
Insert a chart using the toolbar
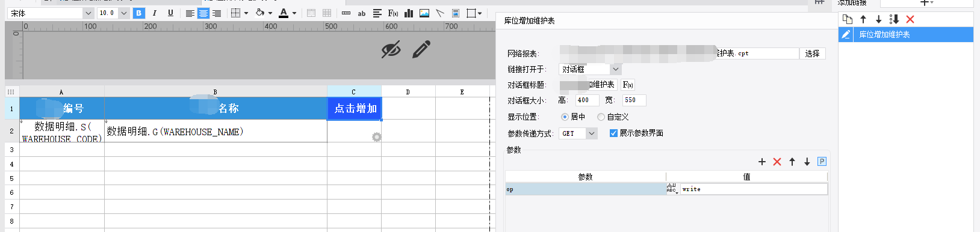click(x=409, y=13)
